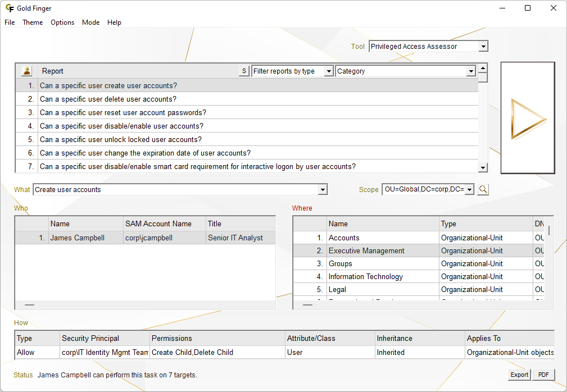Select report 'delete user accounts?'
Image resolution: width=567 pixels, height=392 pixels.
click(247, 99)
